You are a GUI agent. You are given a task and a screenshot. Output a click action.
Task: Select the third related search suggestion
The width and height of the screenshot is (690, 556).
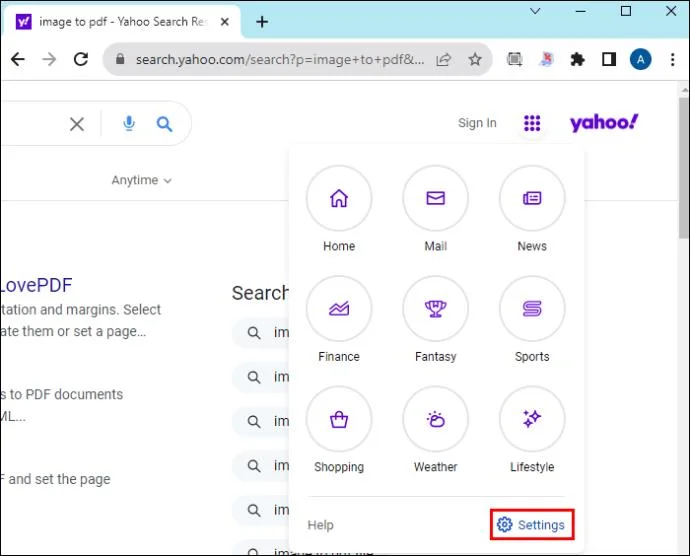click(261, 421)
